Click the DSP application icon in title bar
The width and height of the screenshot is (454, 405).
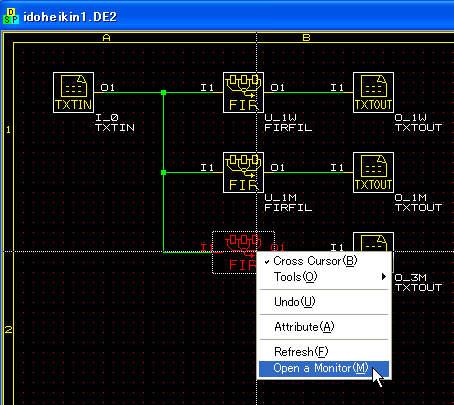(x=11, y=16)
